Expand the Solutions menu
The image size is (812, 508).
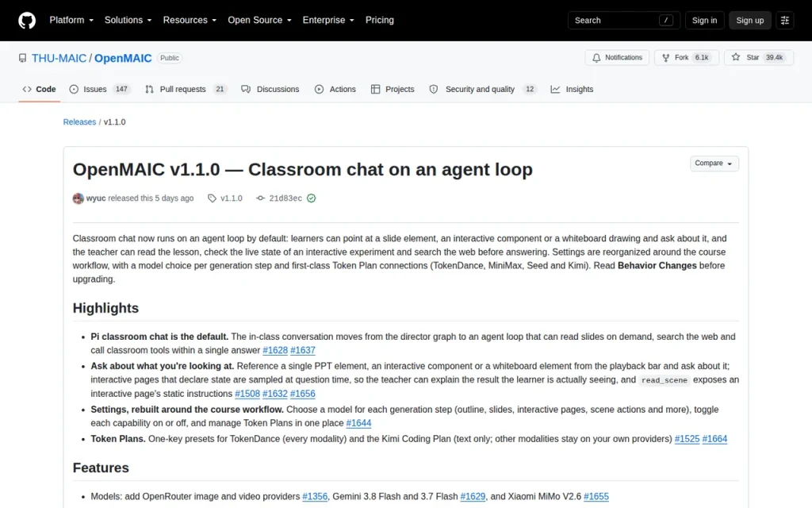pos(128,20)
